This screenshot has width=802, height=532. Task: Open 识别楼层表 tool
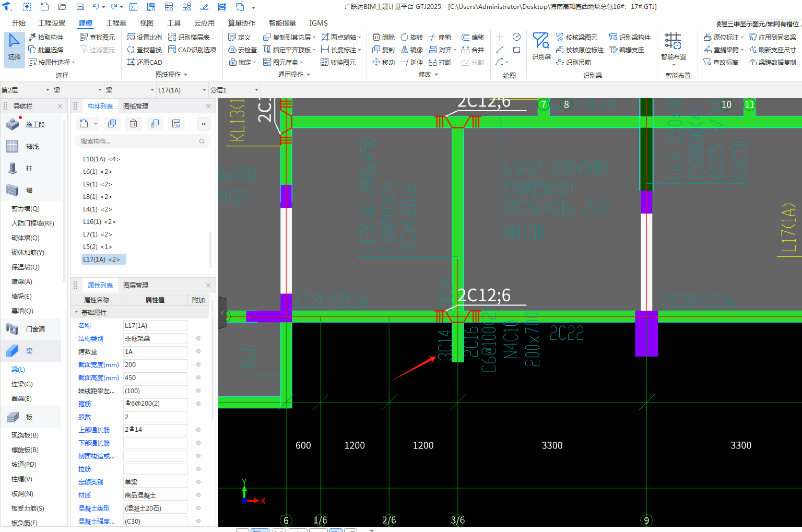click(x=189, y=37)
